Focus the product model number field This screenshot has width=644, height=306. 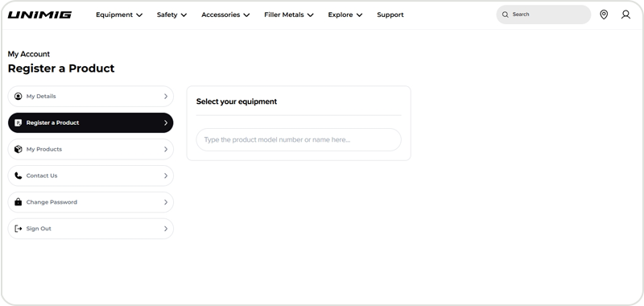(x=299, y=139)
